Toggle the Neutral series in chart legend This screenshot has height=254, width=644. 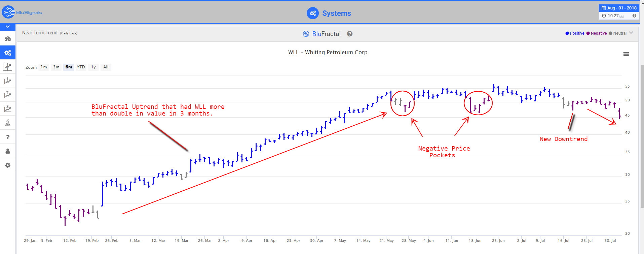click(x=618, y=33)
